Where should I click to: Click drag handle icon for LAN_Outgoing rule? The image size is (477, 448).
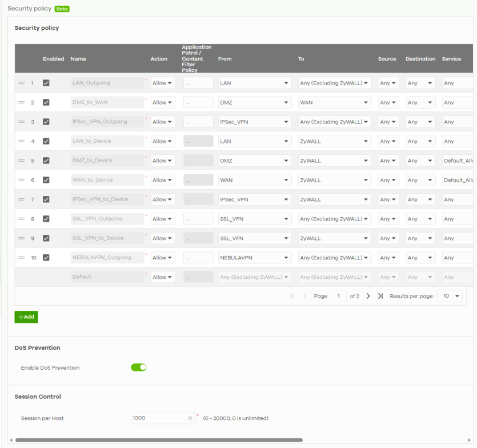click(x=21, y=83)
